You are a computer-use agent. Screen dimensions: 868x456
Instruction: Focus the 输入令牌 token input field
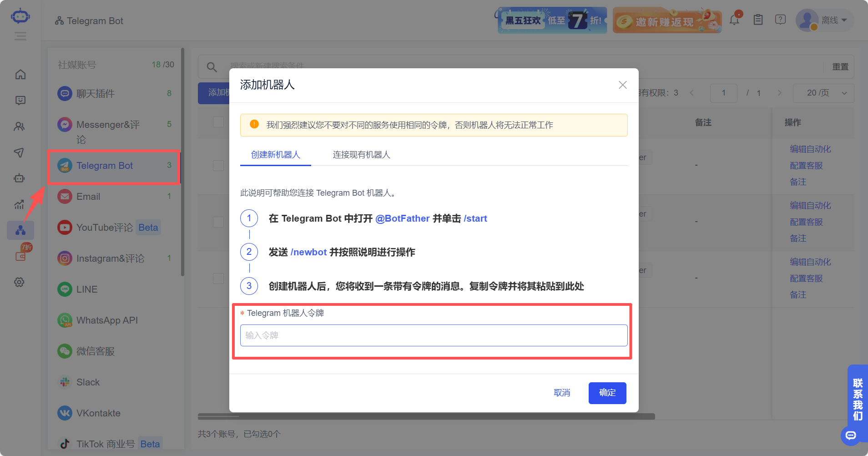(x=434, y=335)
